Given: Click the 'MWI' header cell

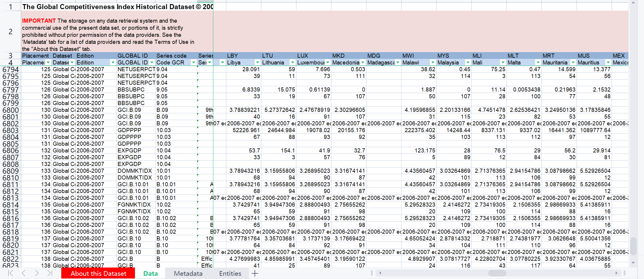Looking at the screenshot, I should click(419, 56).
